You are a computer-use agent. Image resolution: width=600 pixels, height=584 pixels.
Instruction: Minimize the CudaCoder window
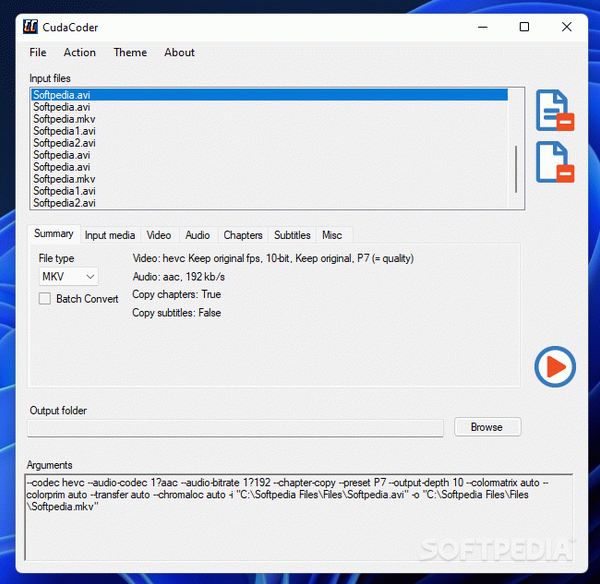click(x=483, y=27)
